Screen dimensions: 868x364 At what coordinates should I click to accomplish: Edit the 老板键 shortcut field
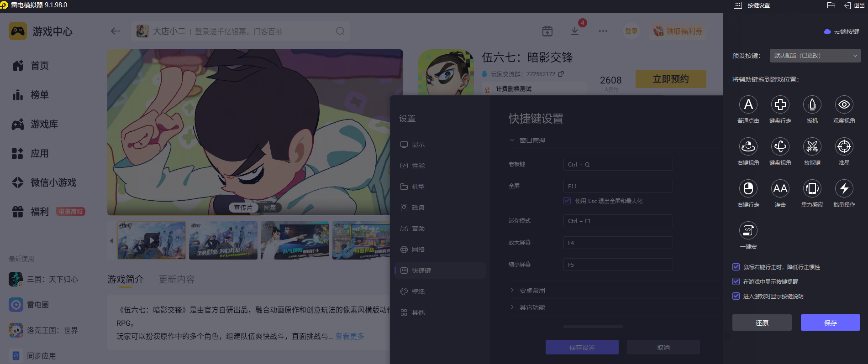(x=618, y=164)
